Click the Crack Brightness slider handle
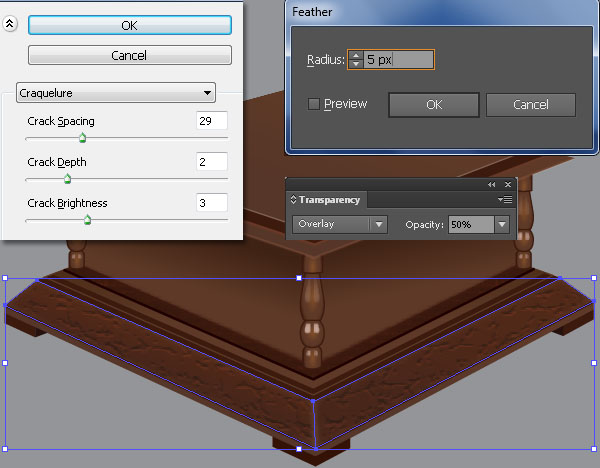600x468 pixels. point(87,220)
